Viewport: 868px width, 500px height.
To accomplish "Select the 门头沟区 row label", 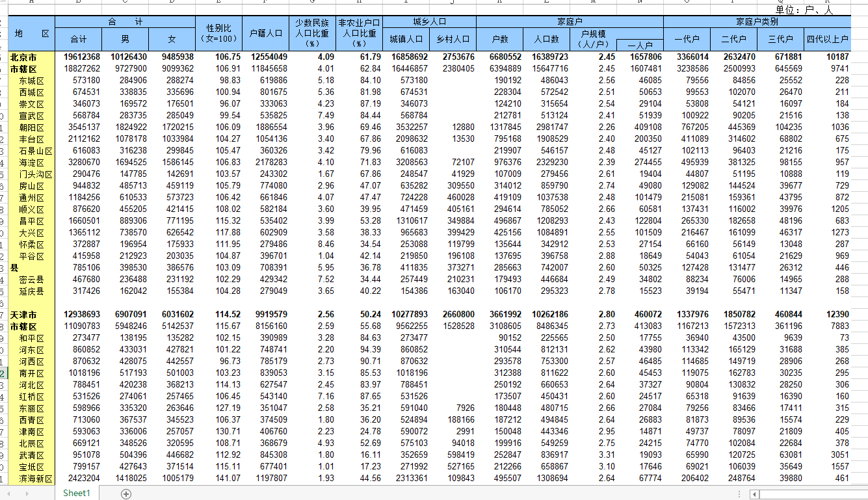I will [x=36, y=174].
